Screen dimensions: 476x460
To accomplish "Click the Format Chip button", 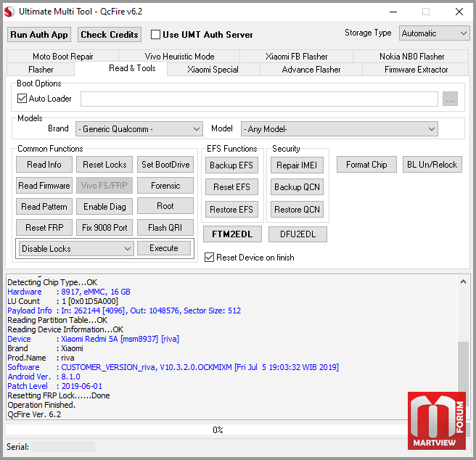I will 366,165.
